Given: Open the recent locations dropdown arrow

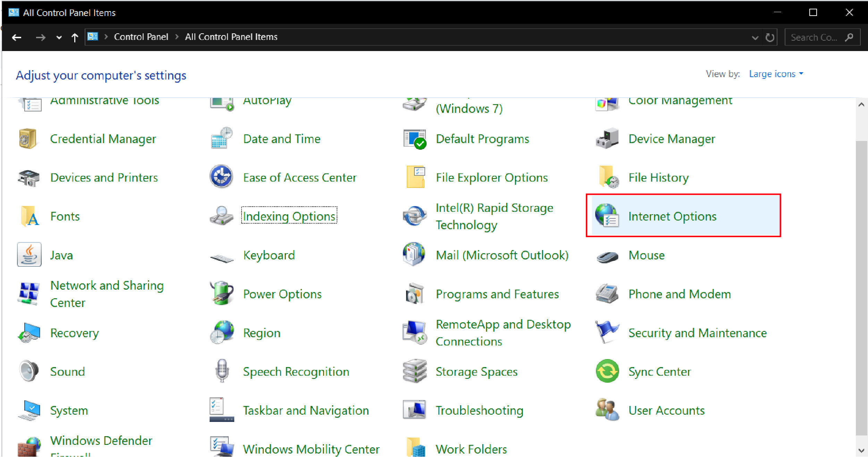Looking at the screenshot, I should pyautogui.click(x=59, y=38).
